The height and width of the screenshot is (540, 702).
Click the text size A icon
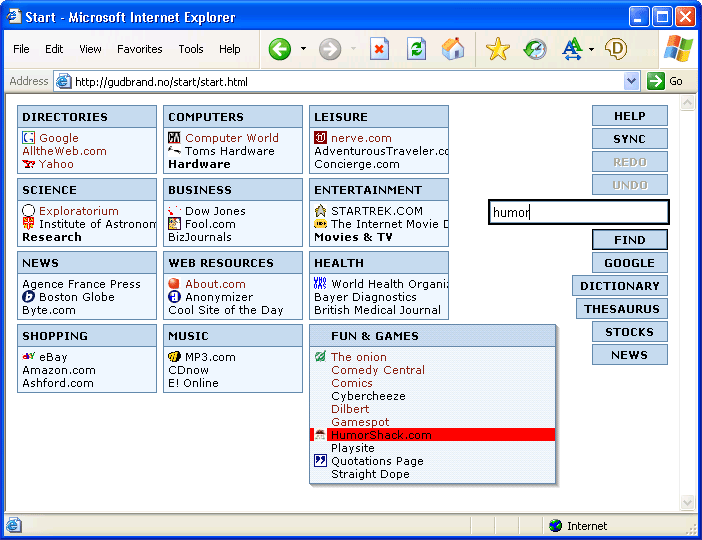pyautogui.click(x=572, y=49)
